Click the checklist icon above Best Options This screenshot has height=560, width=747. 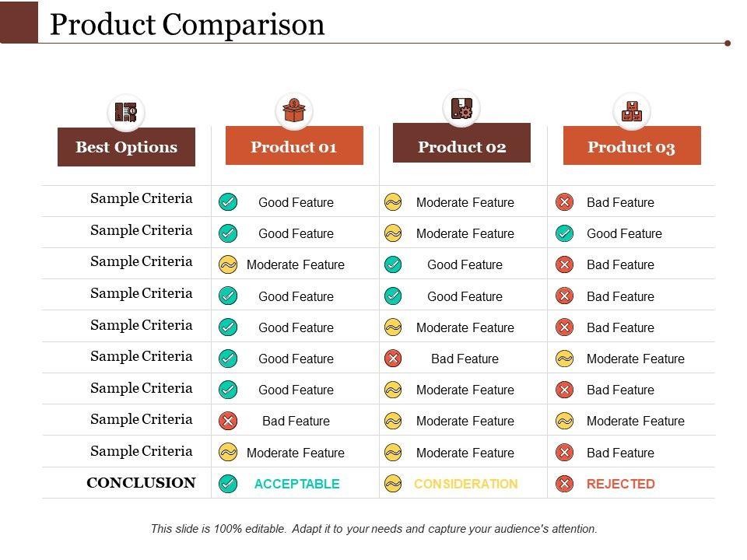(x=126, y=113)
